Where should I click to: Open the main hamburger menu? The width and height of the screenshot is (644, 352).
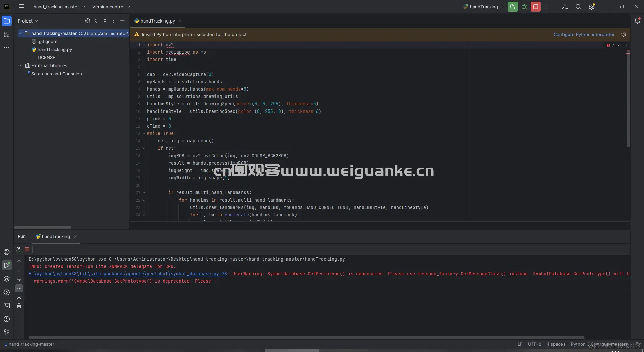click(21, 7)
